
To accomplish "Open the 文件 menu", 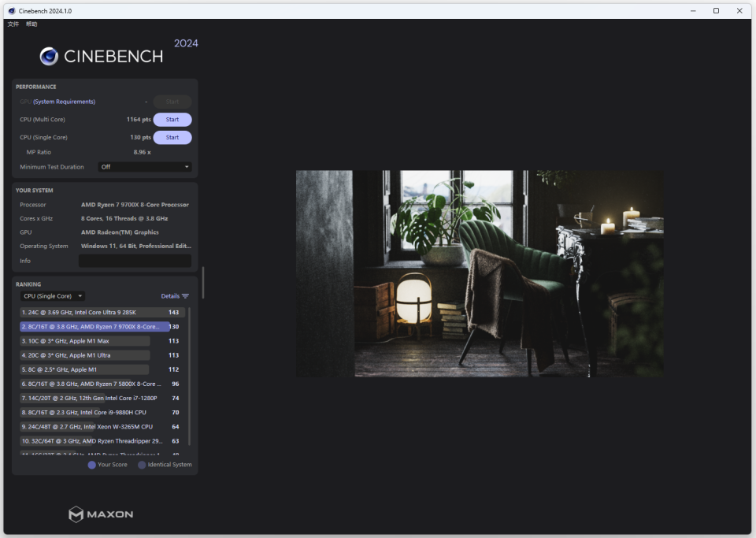I will point(13,24).
